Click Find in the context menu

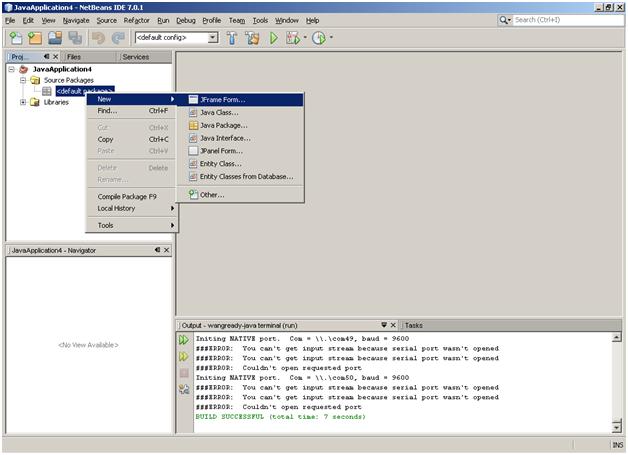click(132, 111)
